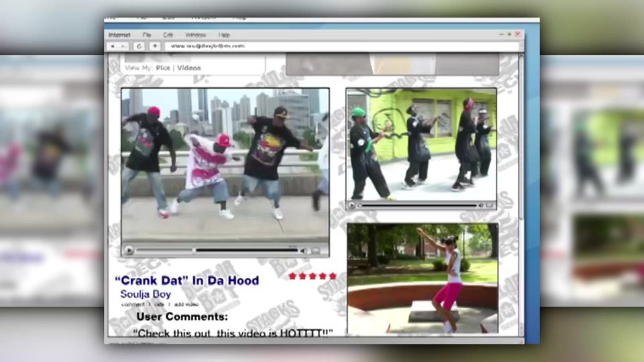The image size is (644, 362).
Task: Click the green-wall dance video frame
Action: [x=421, y=145]
